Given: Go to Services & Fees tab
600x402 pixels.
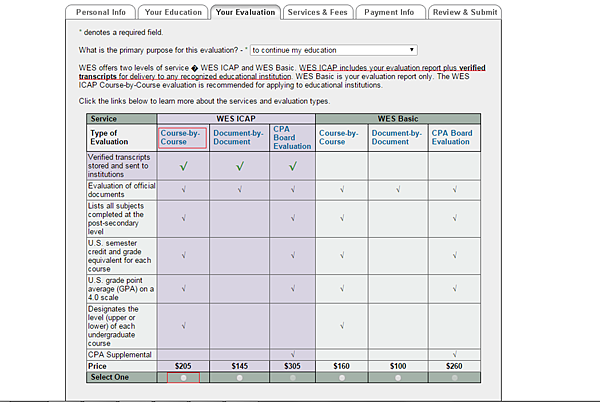Looking at the screenshot, I should tap(318, 12).
